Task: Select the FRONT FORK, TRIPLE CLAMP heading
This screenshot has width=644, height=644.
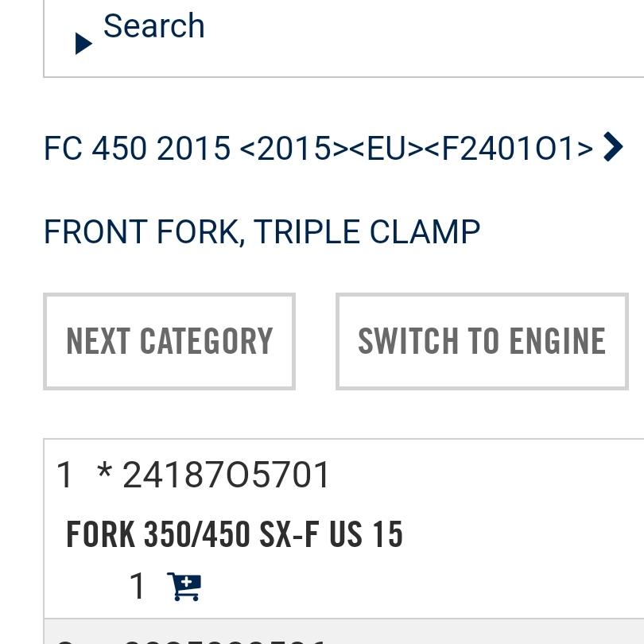Action: point(262,232)
